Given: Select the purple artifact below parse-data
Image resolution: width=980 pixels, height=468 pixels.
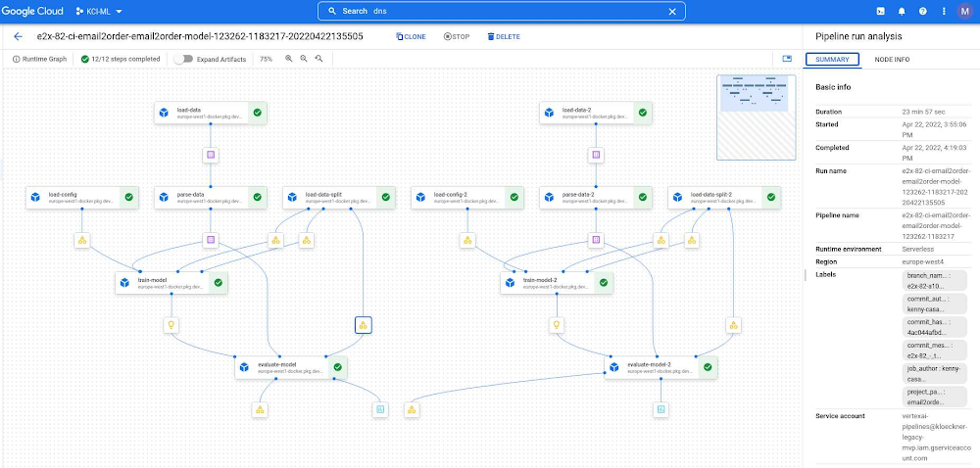Looking at the screenshot, I should point(211,240).
